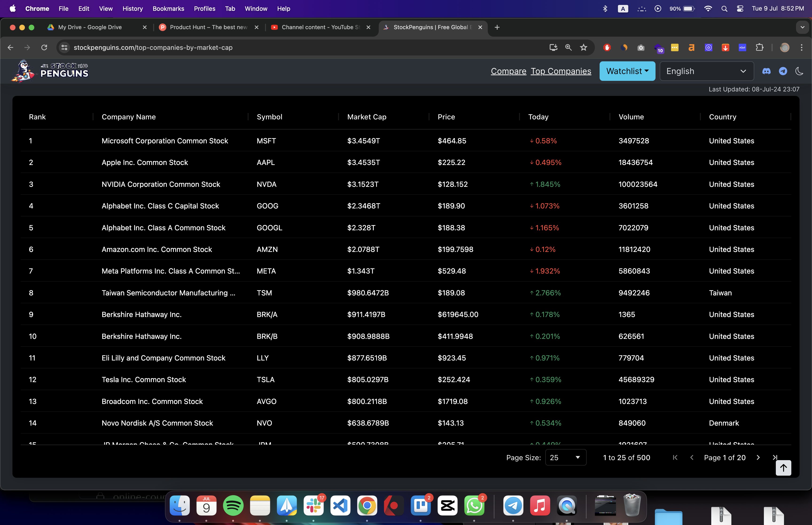Sort by Country column header
812x525 pixels.
[722, 117]
